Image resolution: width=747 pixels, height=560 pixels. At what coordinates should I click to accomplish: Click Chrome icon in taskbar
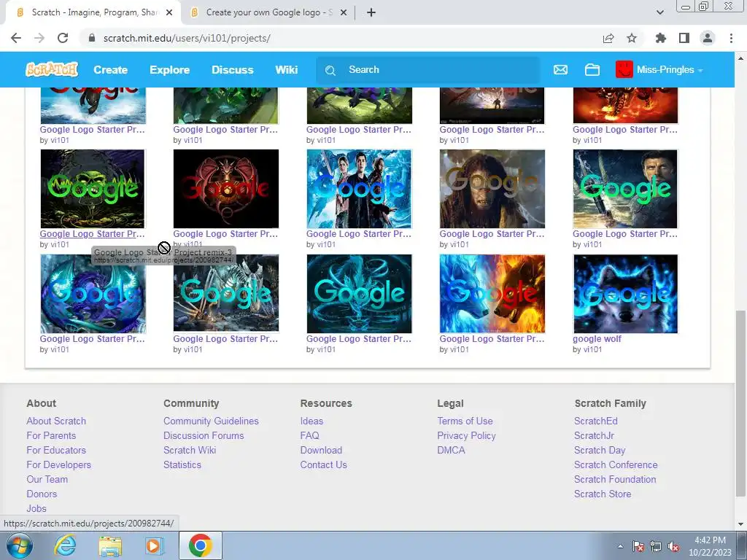[200, 545]
